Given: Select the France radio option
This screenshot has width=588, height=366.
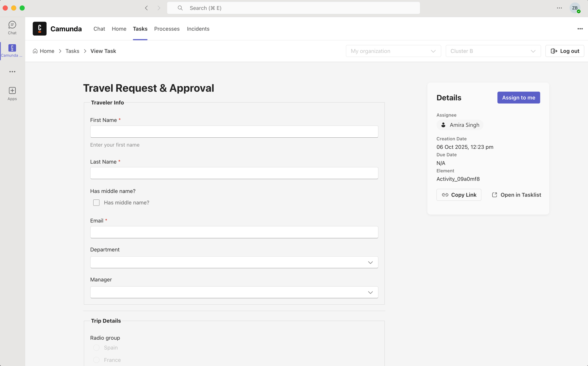Looking at the screenshot, I should [96, 360].
